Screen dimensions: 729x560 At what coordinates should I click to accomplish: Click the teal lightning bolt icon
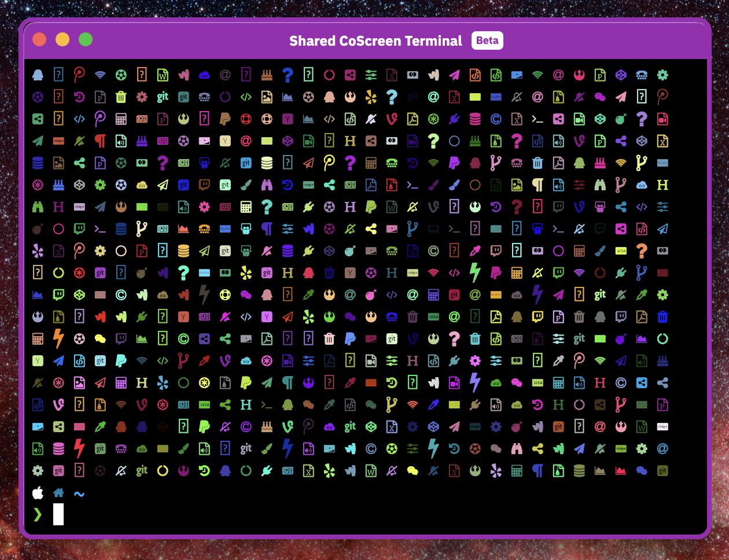click(x=433, y=448)
